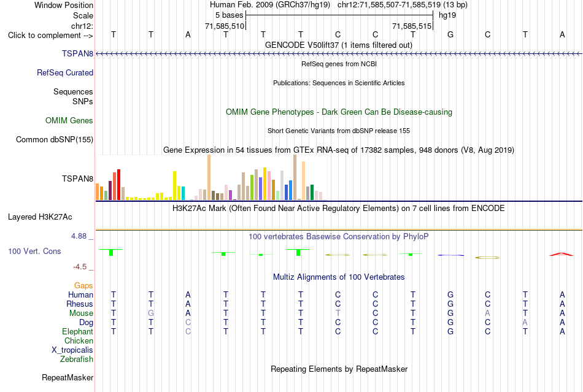Click the 'Human Feb. 2009 (GRCh37/hg19)' header text
The image size is (583, 392).
(x=269, y=5)
